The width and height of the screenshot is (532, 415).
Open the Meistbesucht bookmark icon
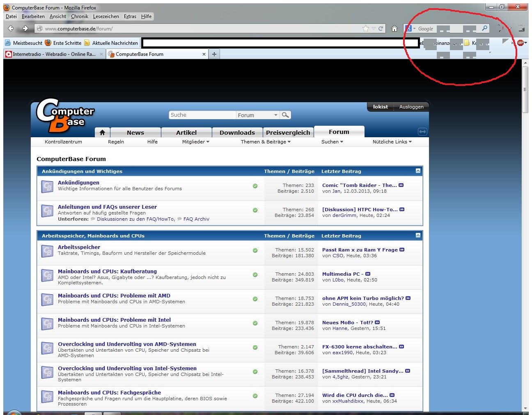pos(8,43)
